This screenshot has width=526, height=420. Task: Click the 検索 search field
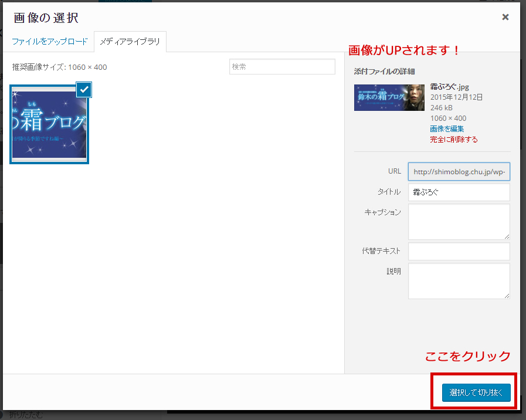coord(282,67)
